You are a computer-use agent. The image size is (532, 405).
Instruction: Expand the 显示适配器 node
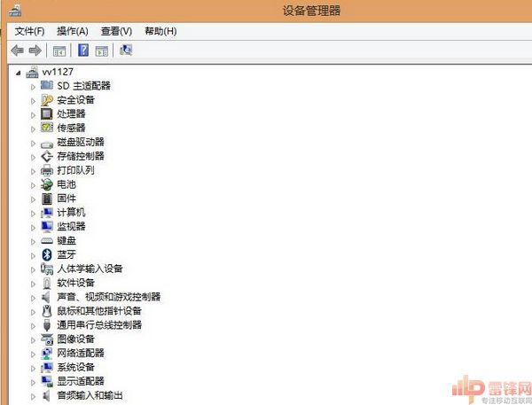33,382
